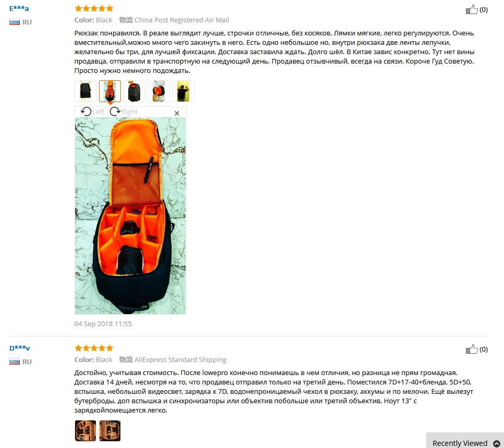Rotate the enlarged photo right
Image resolution: width=504 pixels, height=448 pixels.
coord(124,111)
